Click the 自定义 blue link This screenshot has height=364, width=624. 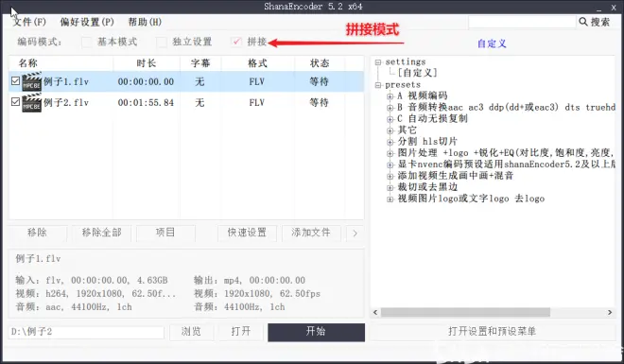pos(492,43)
